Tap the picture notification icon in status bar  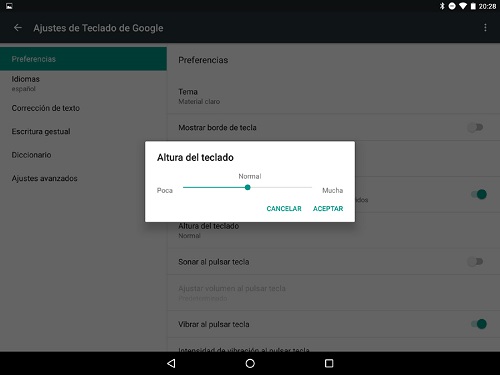9,6
